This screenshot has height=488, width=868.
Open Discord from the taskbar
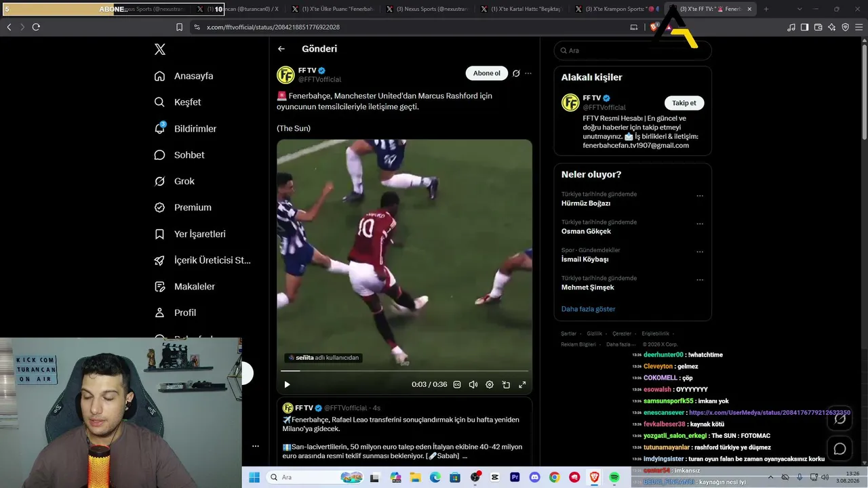534,477
